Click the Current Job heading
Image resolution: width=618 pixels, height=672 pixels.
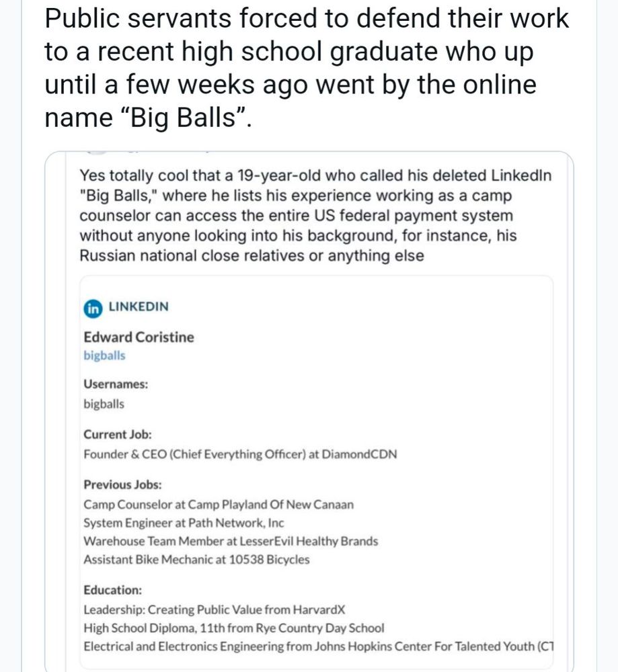[x=118, y=434]
